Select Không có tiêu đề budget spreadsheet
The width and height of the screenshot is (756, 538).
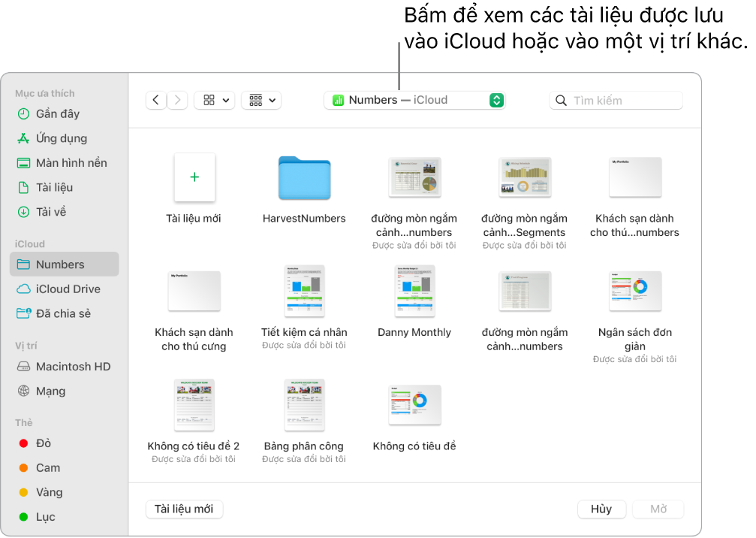[x=414, y=405]
